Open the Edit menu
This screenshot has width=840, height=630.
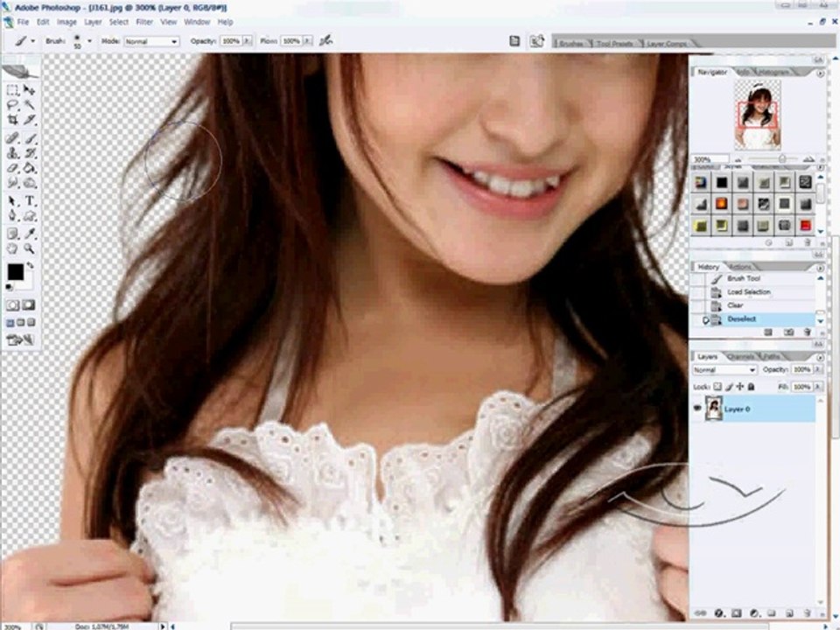pyautogui.click(x=43, y=22)
